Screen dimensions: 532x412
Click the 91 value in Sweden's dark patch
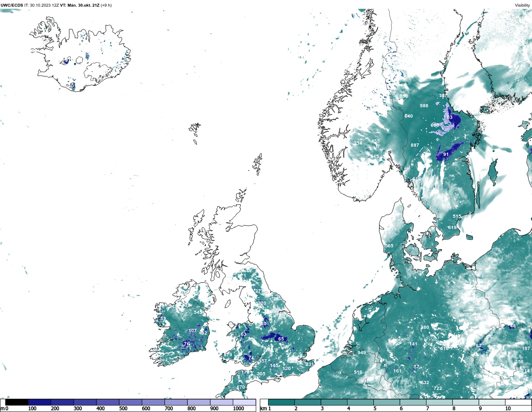446,154
